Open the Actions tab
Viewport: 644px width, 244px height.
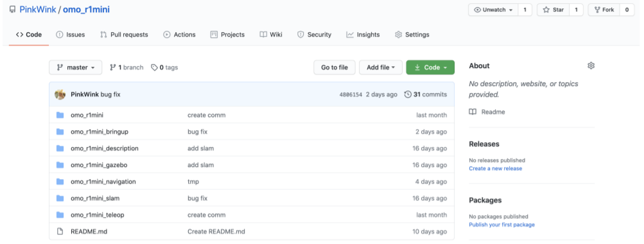179,35
